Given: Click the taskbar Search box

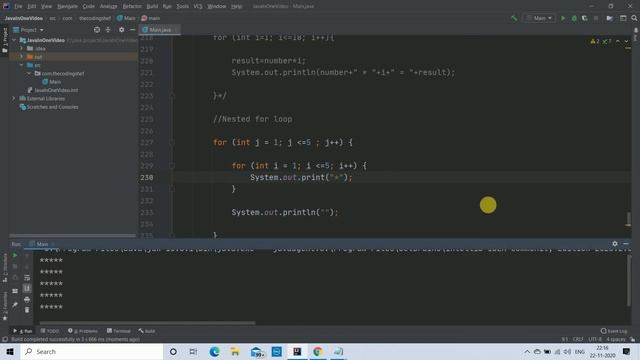Looking at the screenshot, I should point(92,351).
